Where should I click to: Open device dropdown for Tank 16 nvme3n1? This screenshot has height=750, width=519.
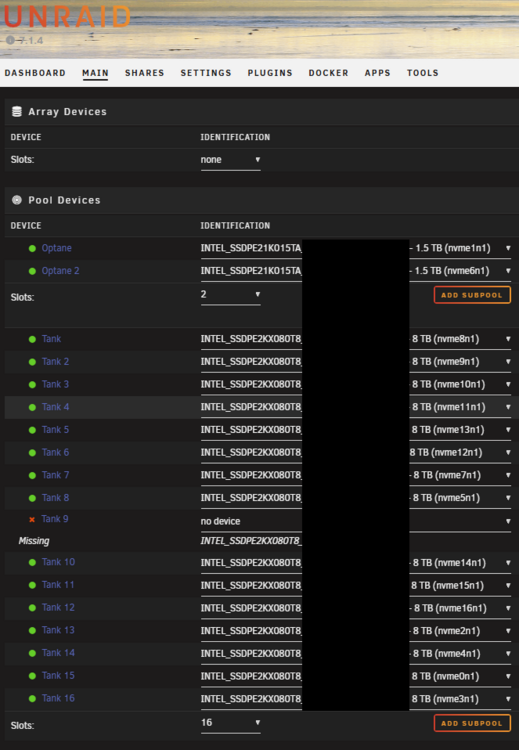(x=356, y=699)
